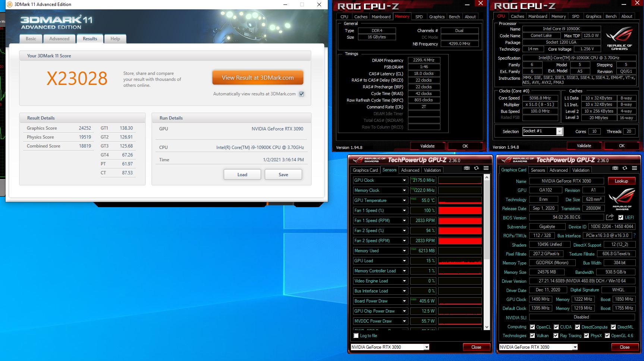The height and width of the screenshot is (361, 644).
Task: Open the GPU Clock sensor dropdown
Action: tap(404, 180)
